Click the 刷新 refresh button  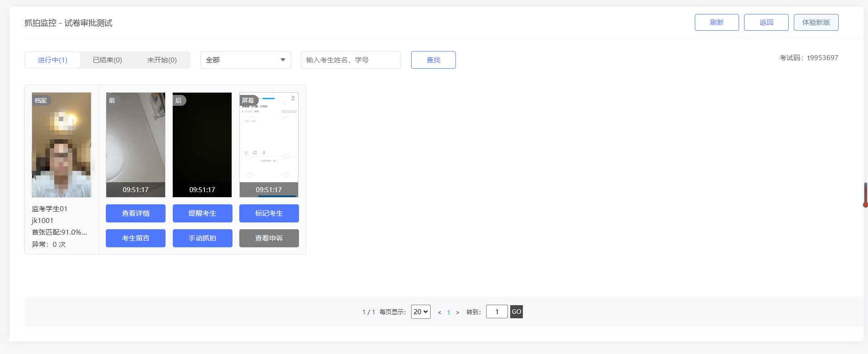[716, 23]
